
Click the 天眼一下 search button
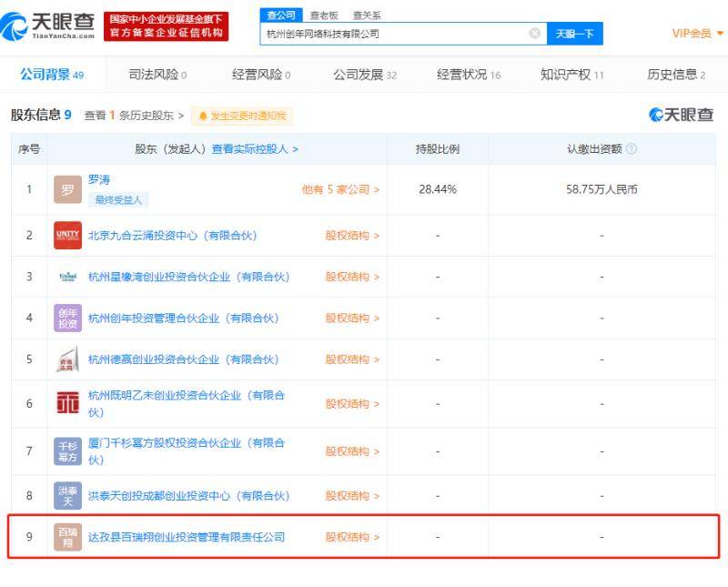pyautogui.click(x=575, y=34)
